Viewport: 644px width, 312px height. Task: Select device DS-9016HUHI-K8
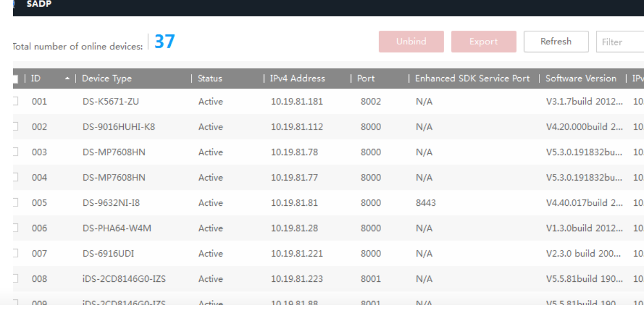coord(119,127)
